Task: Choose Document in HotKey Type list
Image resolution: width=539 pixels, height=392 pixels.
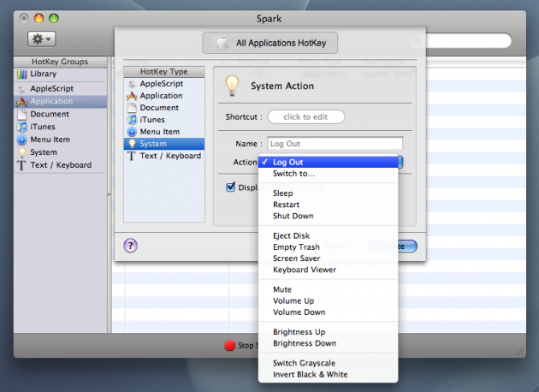Action: click(x=164, y=108)
